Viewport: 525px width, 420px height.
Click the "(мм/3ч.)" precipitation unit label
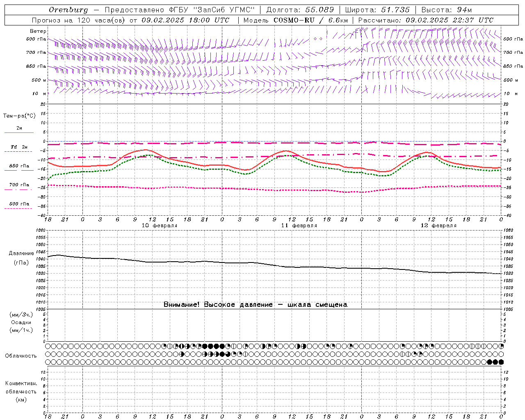click(21, 315)
